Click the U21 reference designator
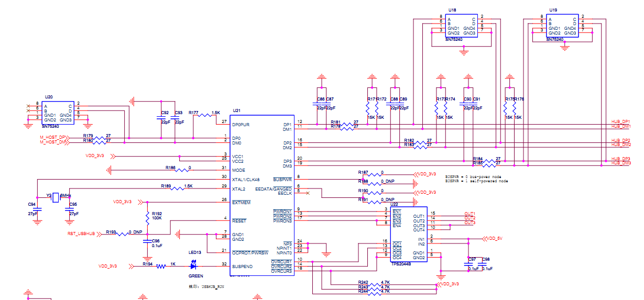Image resolution: width=644 pixels, height=300 pixels. (236, 110)
